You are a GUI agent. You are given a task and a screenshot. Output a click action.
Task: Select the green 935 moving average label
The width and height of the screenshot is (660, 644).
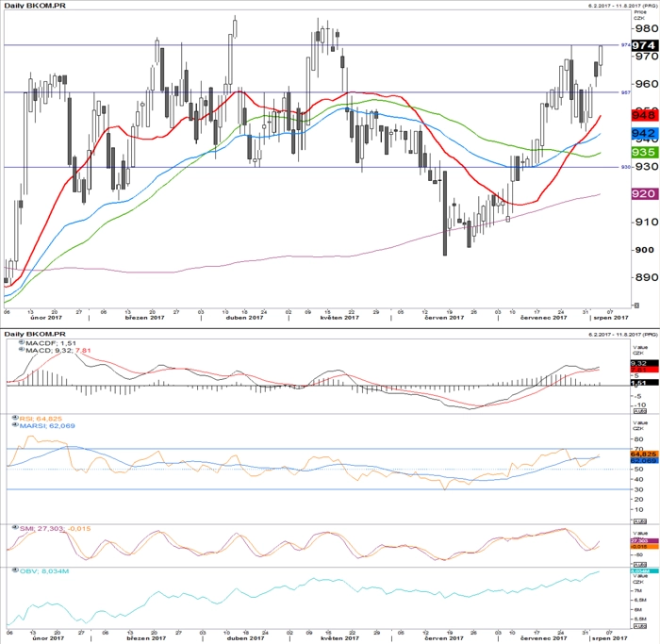tap(644, 152)
